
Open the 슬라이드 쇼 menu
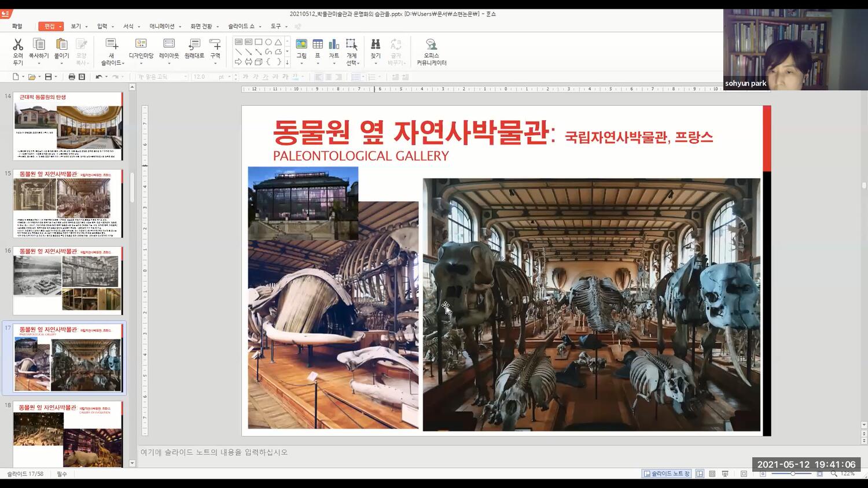tap(241, 27)
